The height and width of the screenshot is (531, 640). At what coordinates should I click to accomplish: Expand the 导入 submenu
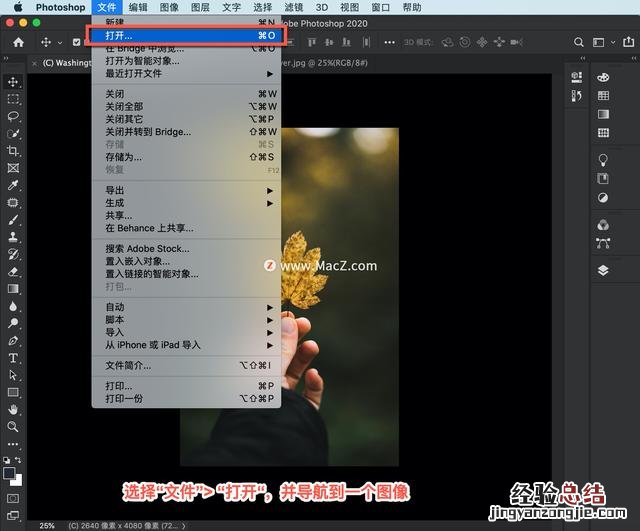tap(187, 332)
